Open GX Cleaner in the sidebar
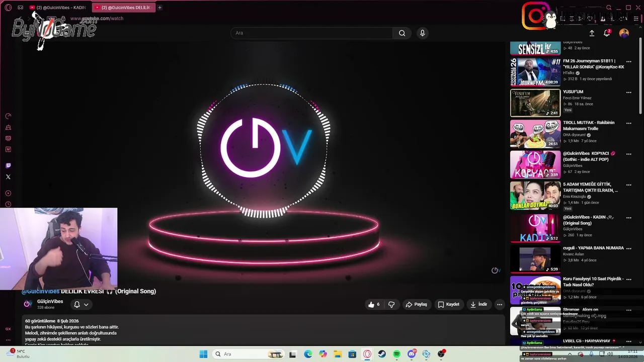The image size is (644, 362). [8, 127]
